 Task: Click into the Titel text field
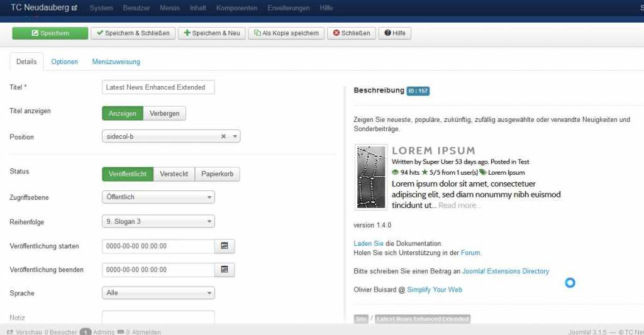click(x=158, y=87)
